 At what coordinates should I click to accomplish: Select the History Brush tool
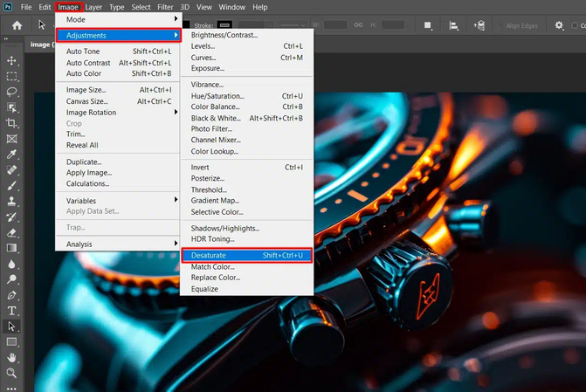click(x=11, y=217)
